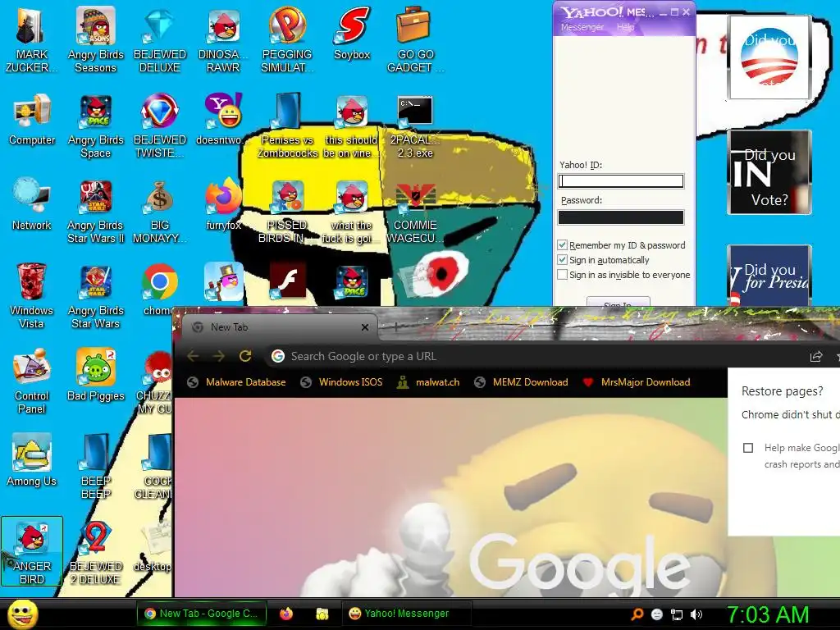The image size is (840, 630).
Task: Launch PEGGING SIMULAT desktop icon
Action: pyautogui.click(x=287, y=39)
